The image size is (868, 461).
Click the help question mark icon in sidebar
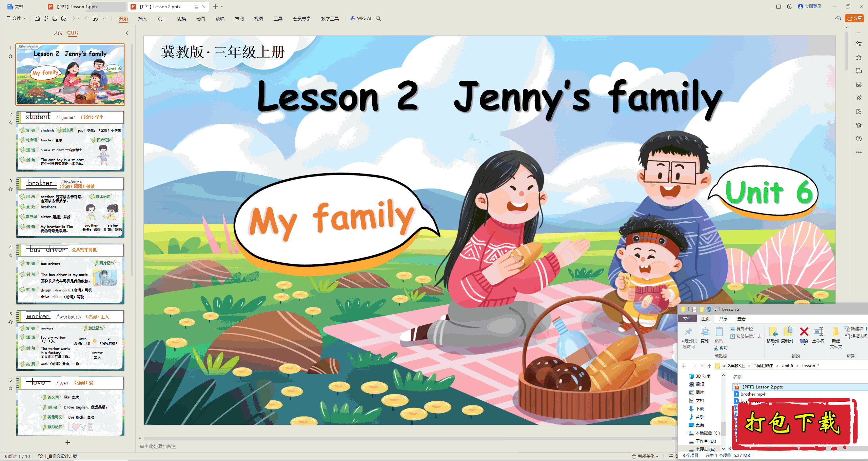(859, 139)
